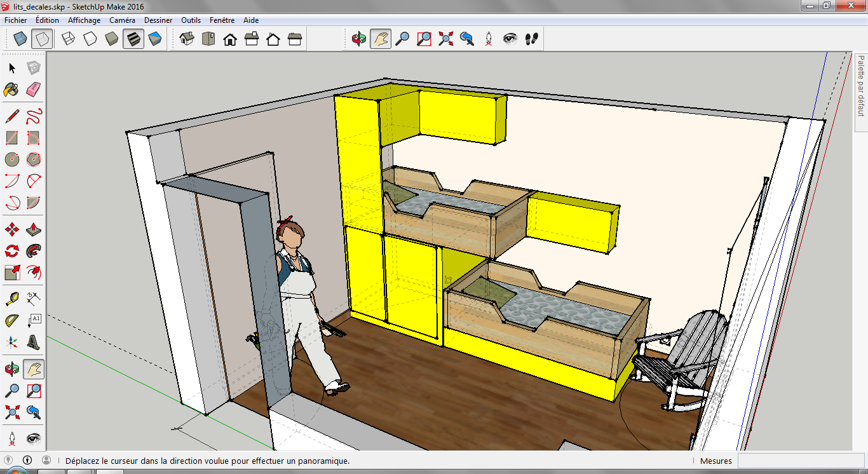Select Zoom Window in the top toolbar
Image resolution: width=868 pixels, height=474 pixels.
pos(424,39)
